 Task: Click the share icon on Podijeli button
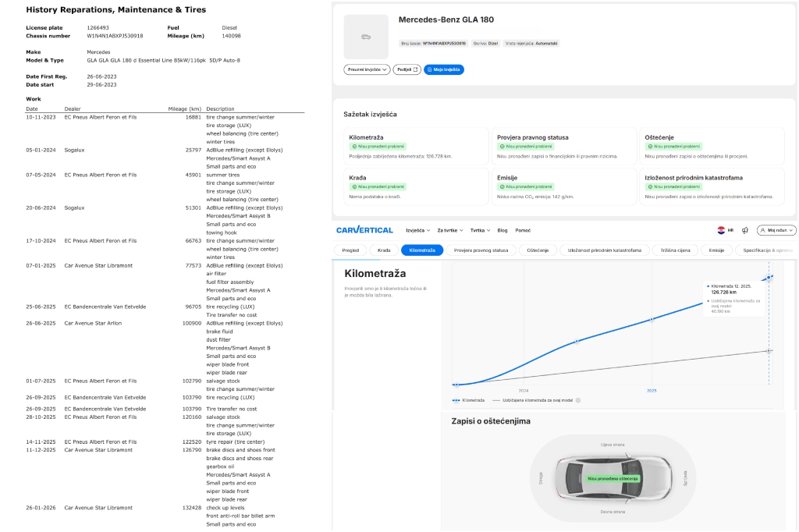(x=416, y=69)
